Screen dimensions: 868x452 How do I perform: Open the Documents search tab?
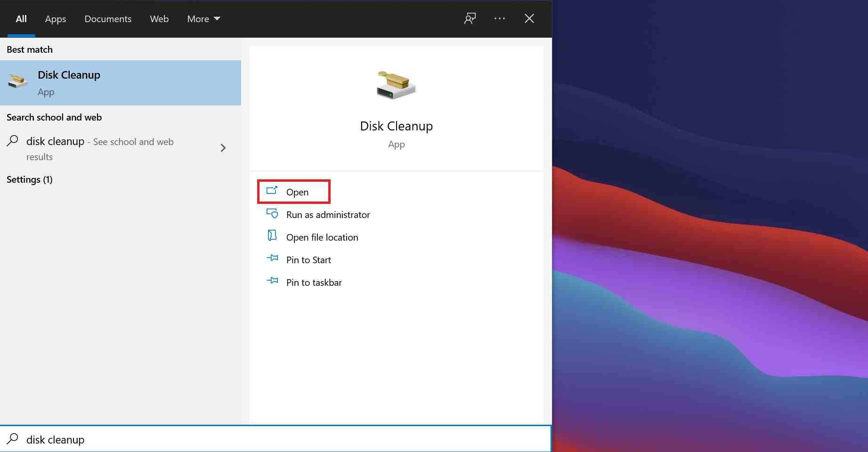tap(108, 19)
